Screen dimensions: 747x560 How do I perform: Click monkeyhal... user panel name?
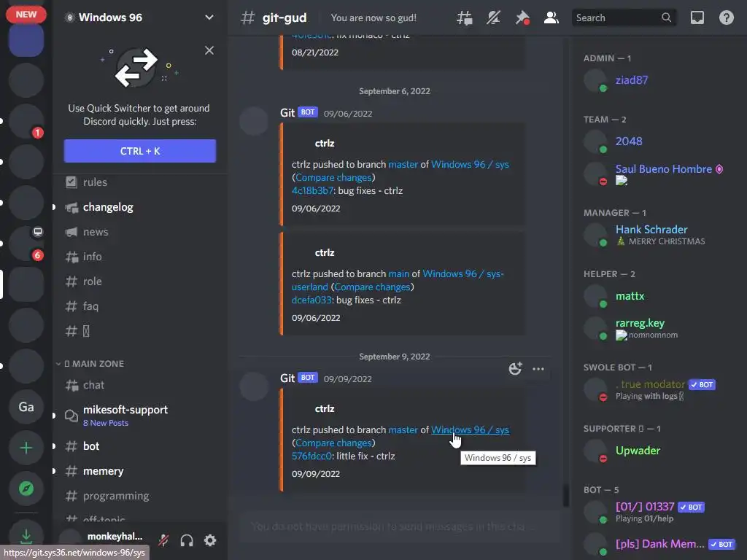pos(115,537)
